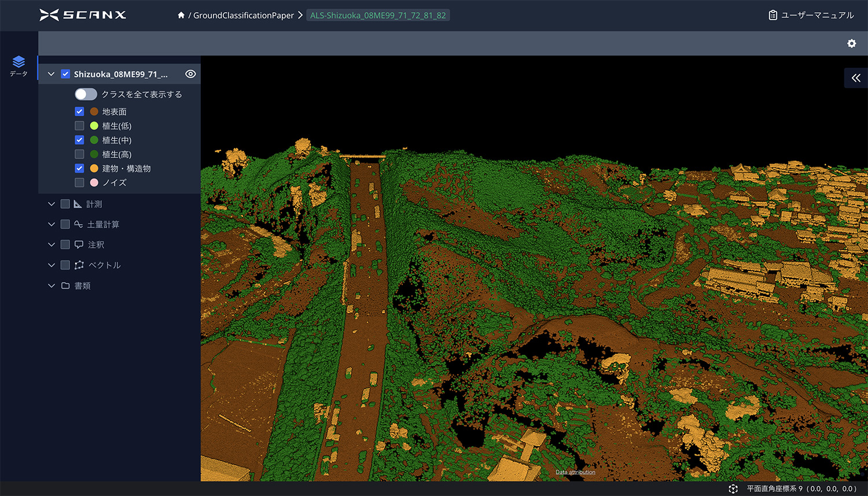The image size is (868, 496).
Task: Select ALS-Shizuoka_08ME99_71_72_81_82 breadcrumb tab
Action: click(x=378, y=16)
